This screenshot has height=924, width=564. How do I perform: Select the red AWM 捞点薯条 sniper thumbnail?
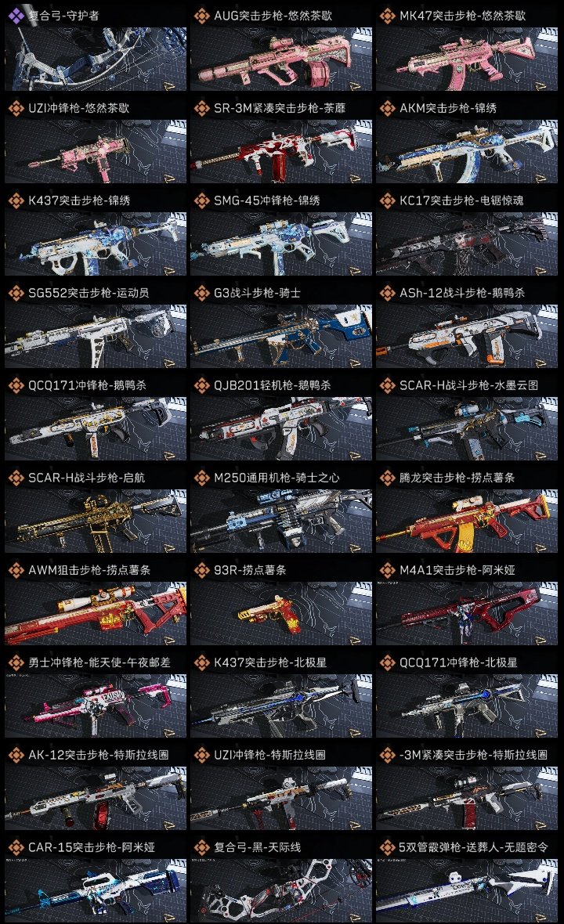[x=96, y=613]
